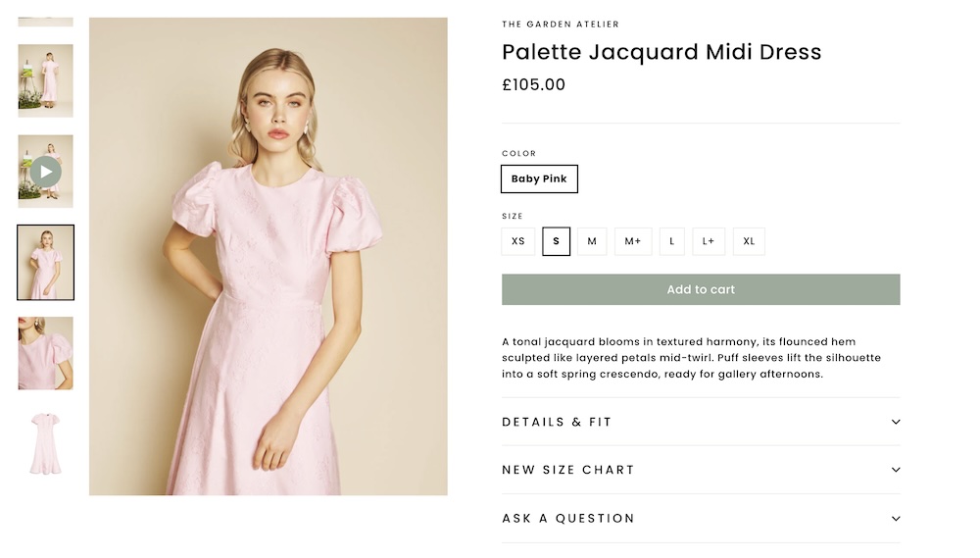Choose size M

pos(592,241)
